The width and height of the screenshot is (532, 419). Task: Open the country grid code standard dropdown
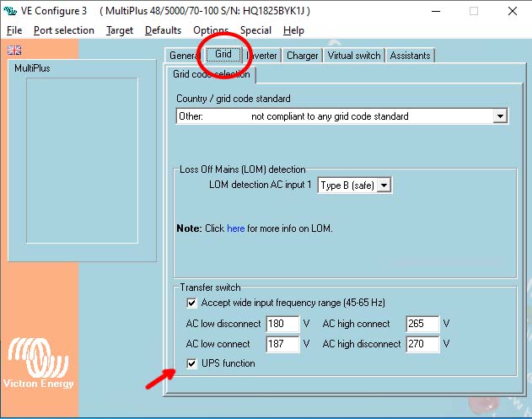[x=500, y=116]
